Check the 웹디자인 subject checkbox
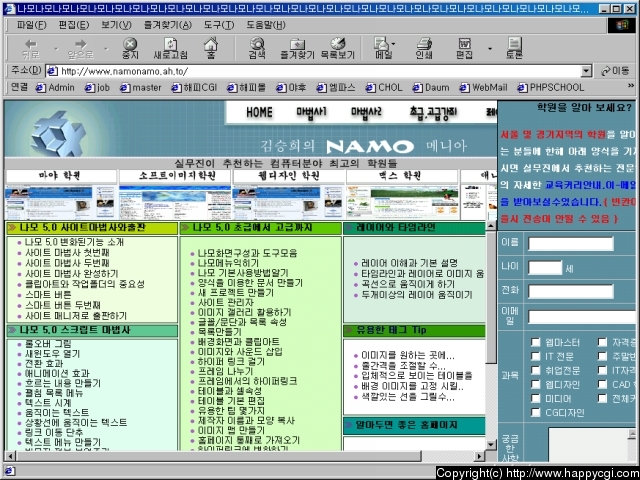Screen dimensions: 640x480 click(536, 384)
